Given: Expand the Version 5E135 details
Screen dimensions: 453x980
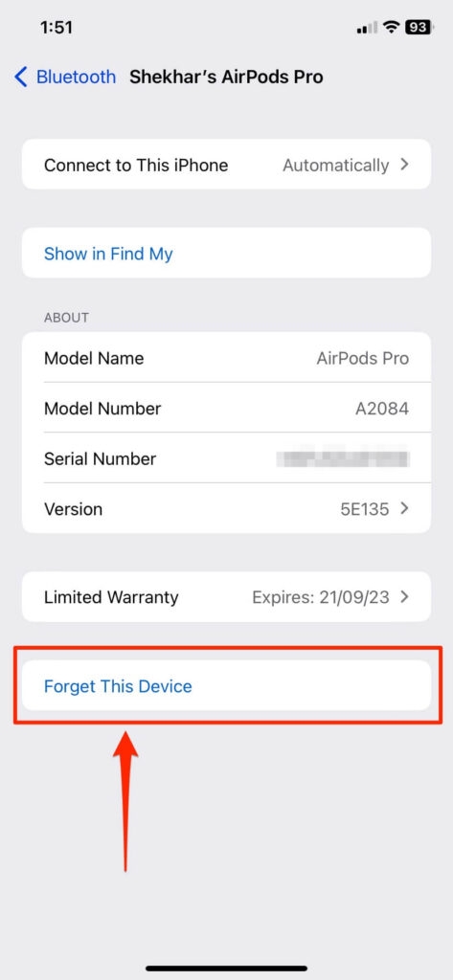Looking at the screenshot, I should click(x=226, y=509).
